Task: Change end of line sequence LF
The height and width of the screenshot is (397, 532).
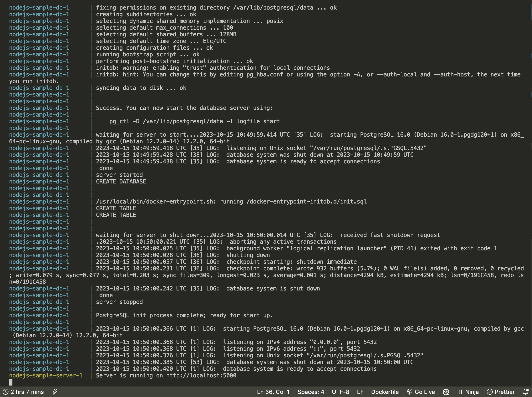Action: point(360,392)
